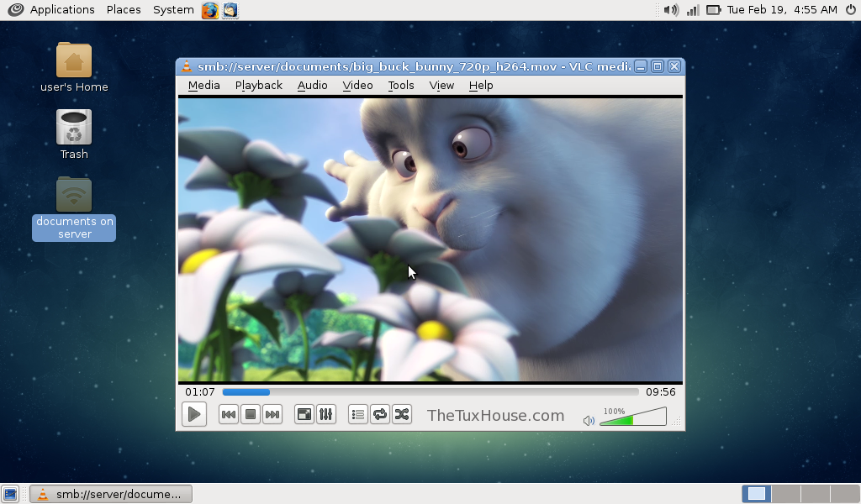Seek on the video progress bar

tap(430, 392)
